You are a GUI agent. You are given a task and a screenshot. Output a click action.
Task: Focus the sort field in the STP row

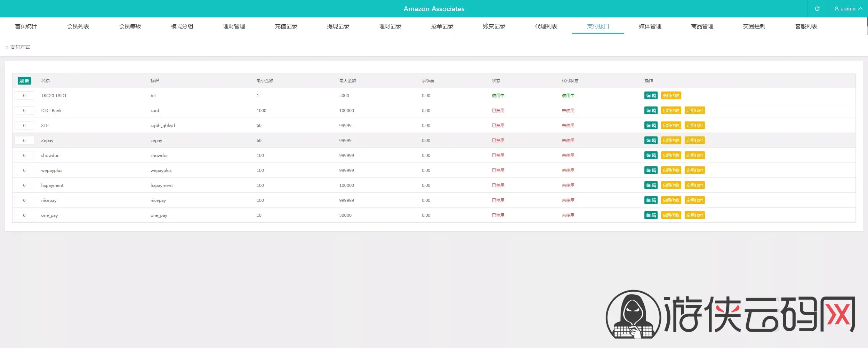tap(24, 125)
